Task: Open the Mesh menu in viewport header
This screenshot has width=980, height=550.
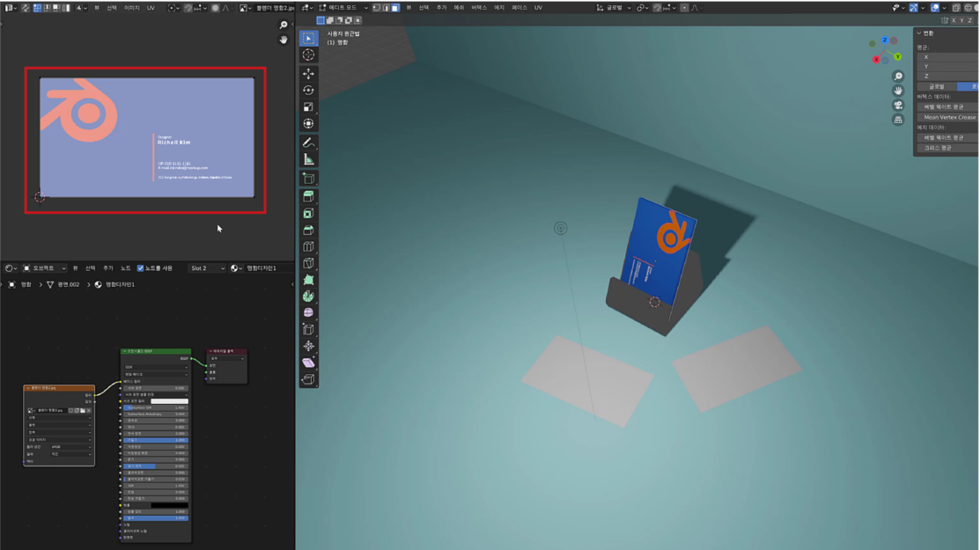Action: (x=459, y=8)
